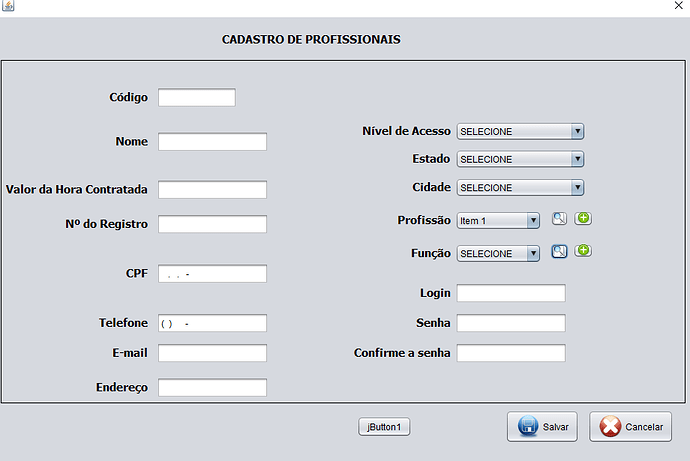Focus the Login text field
This screenshot has height=461, width=690.
click(x=511, y=293)
